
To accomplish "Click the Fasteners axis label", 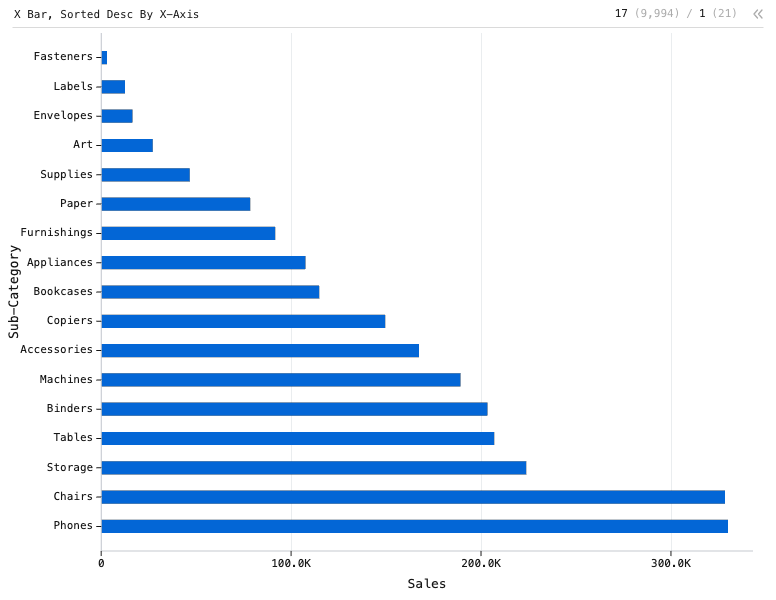I will coord(63,56).
